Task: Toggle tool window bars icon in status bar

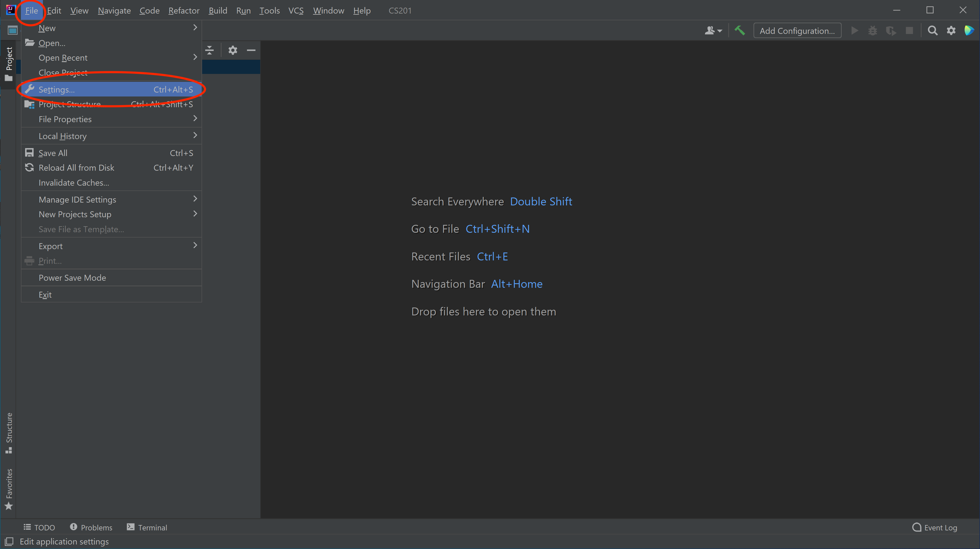Action: tap(9, 541)
